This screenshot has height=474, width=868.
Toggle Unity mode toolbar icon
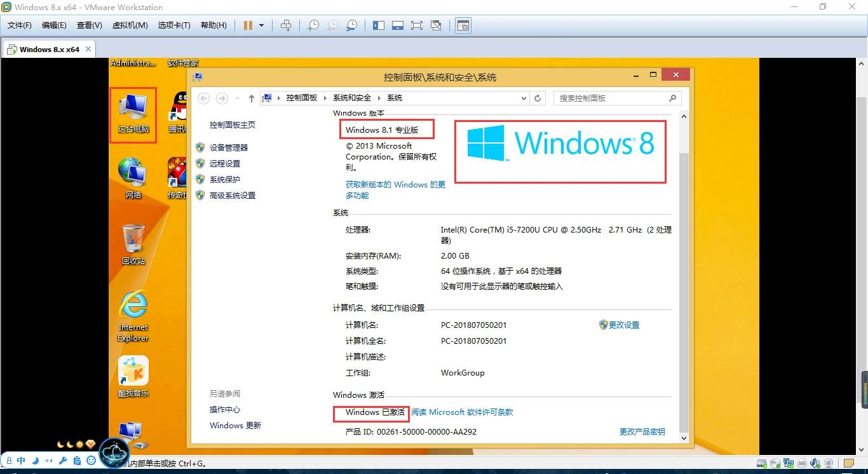[x=436, y=25]
